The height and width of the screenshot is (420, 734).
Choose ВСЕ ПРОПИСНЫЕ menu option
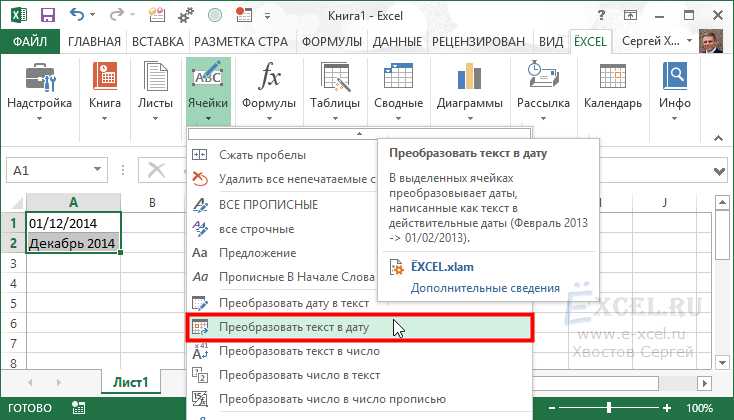[x=282, y=205]
